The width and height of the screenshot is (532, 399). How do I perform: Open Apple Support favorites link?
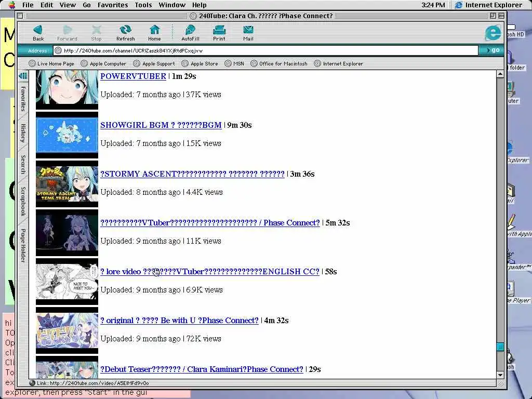click(154, 63)
